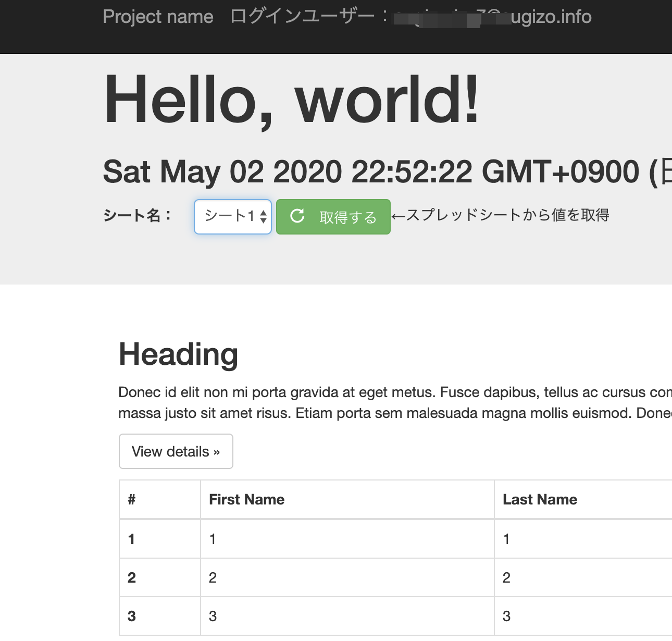The width and height of the screenshot is (672, 641).
Task: Click the シート名: label
Action: (138, 215)
